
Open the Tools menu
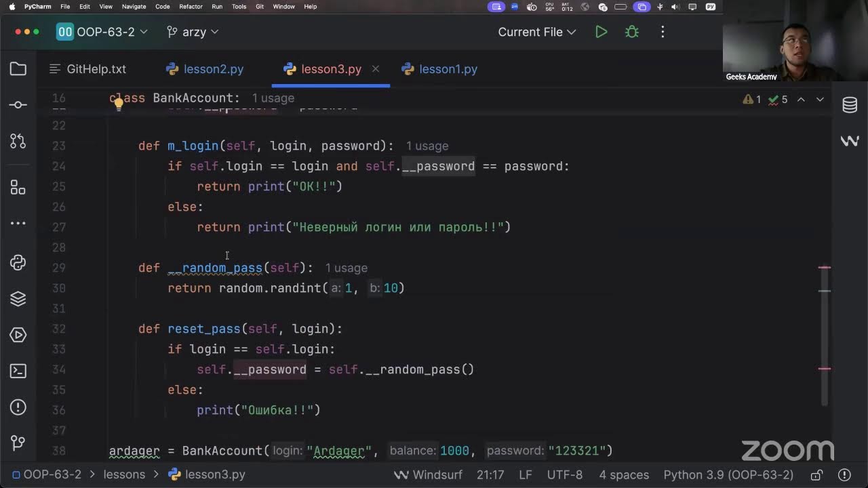[239, 7]
